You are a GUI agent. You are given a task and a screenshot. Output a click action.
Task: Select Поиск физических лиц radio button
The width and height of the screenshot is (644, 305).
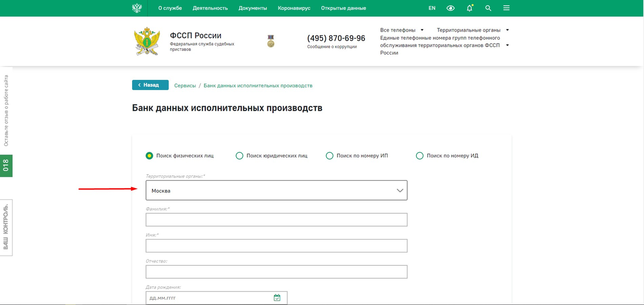coord(149,155)
